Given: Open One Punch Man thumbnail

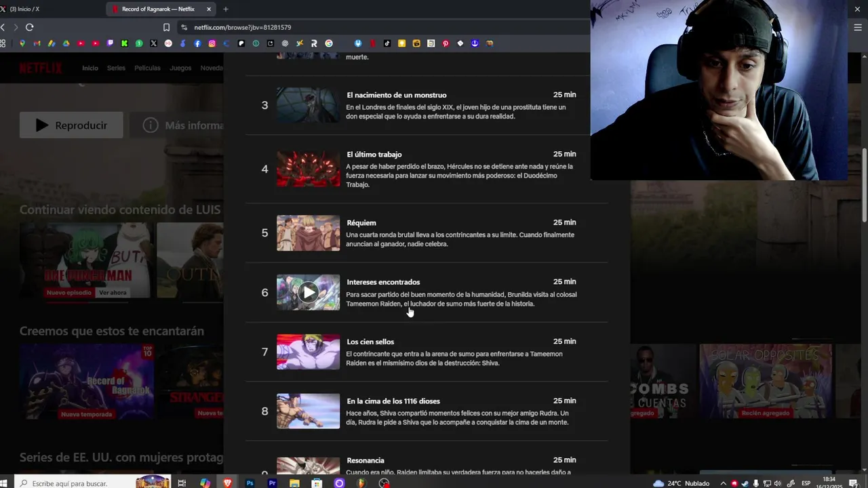Looking at the screenshot, I should click(x=85, y=260).
